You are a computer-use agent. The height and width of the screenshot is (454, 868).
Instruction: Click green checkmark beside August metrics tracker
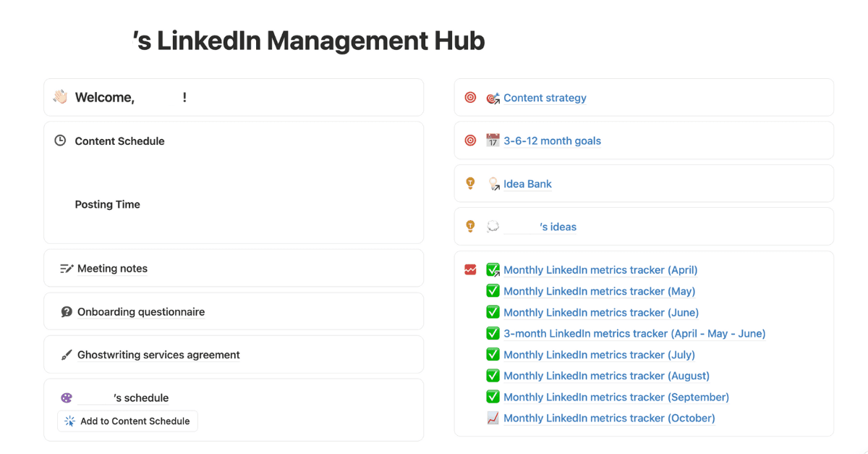pos(493,376)
